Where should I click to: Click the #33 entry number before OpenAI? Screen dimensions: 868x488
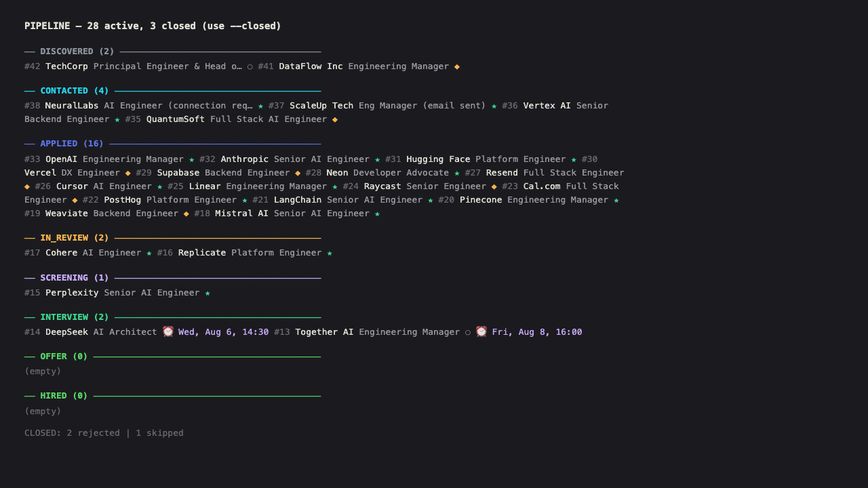[x=33, y=159]
